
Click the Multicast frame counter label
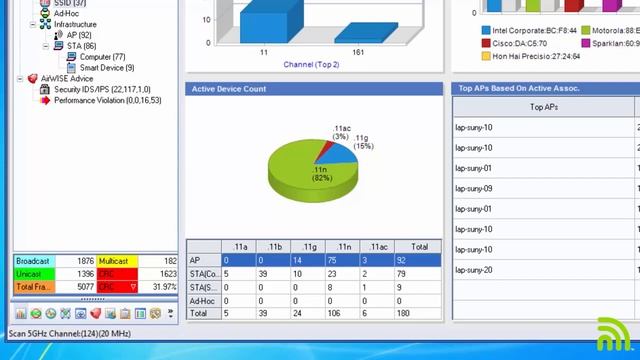point(117,261)
